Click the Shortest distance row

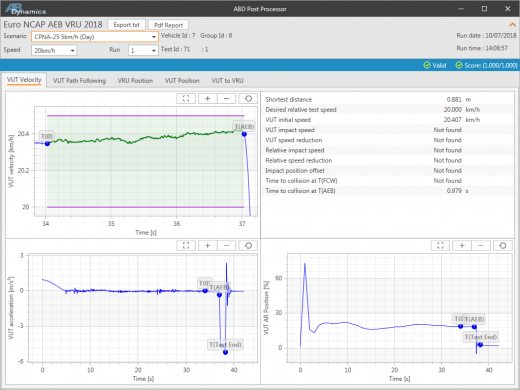pyautogui.click(x=388, y=99)
